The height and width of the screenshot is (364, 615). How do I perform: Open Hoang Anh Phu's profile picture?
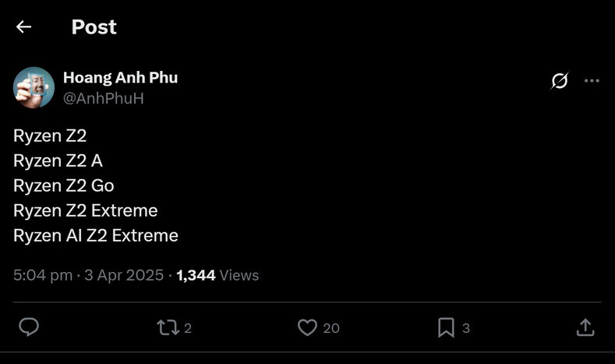coord(34,87)
